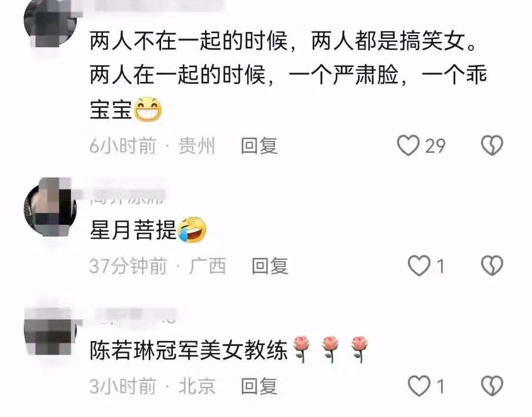Dislike the 陈若琳冠军美女教练 comment

tap(492, 386)
